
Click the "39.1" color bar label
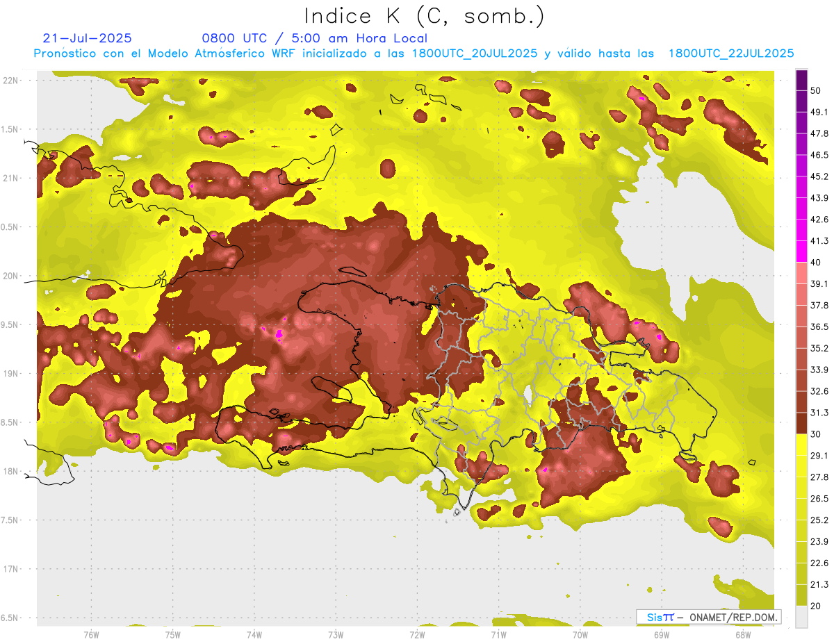[x=819, y=283]
